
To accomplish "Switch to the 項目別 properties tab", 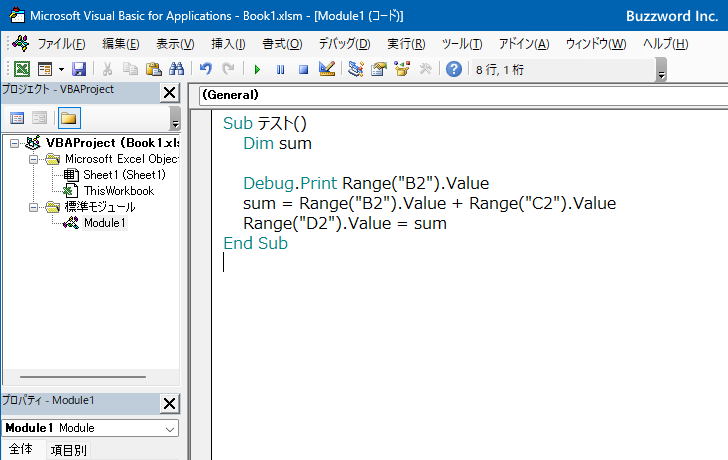I will point(69,450).
